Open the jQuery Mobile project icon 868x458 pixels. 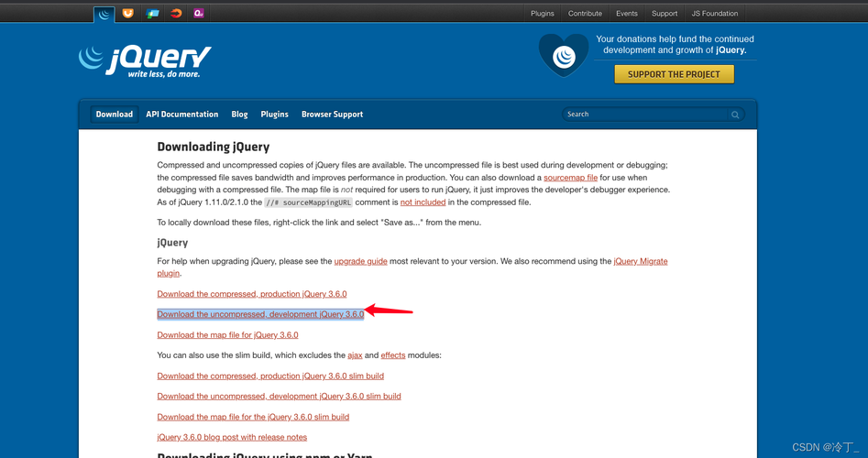click(152, 13)
